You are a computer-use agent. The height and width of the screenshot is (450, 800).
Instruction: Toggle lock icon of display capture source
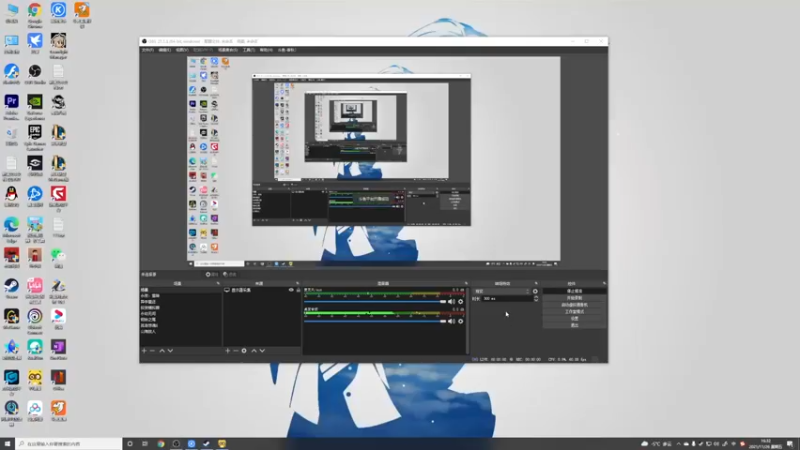click(x=298, y=290)
